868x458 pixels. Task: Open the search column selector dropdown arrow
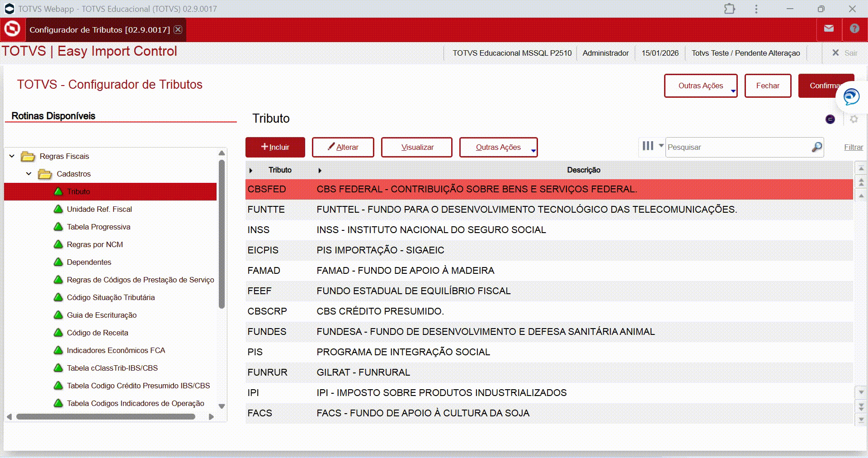point(661,146)
